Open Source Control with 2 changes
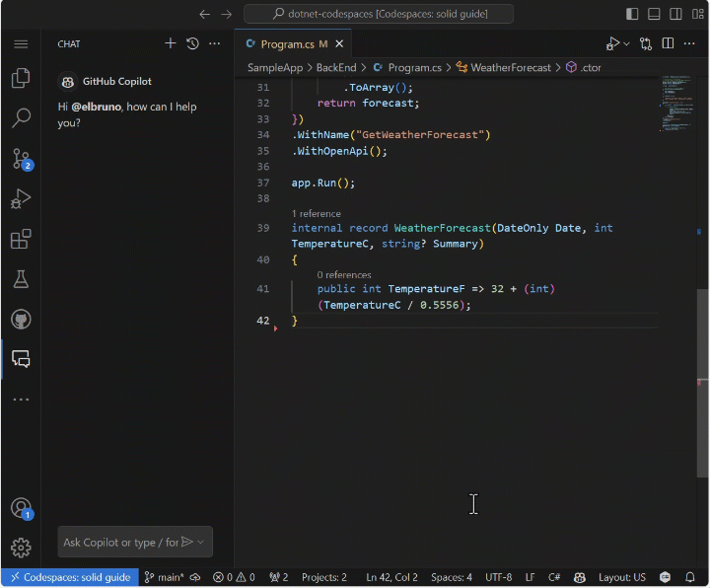 [x=21, y=159]
